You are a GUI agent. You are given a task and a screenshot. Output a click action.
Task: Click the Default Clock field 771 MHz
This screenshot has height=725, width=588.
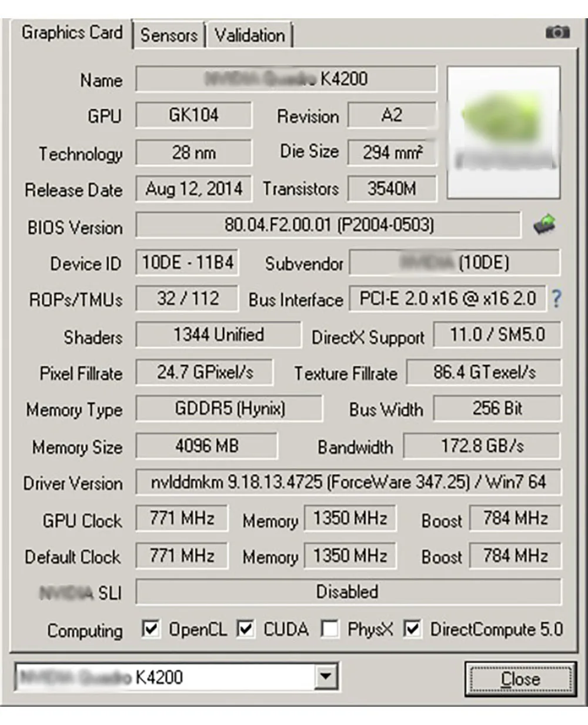pyautogui.click(x=182, y=556)
